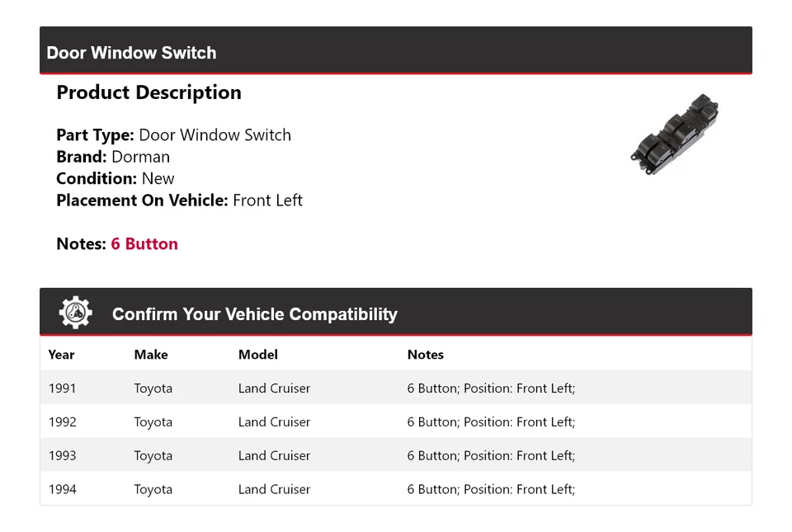Click the Door Window Switch title bar

click(x=132, y=53)
